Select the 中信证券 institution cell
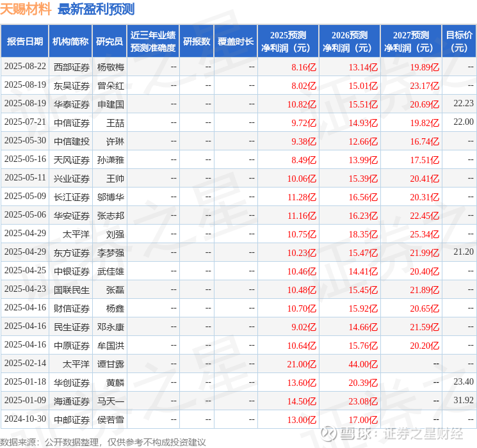The width and height of the screenshot is (477, 448). pos(72,123)
